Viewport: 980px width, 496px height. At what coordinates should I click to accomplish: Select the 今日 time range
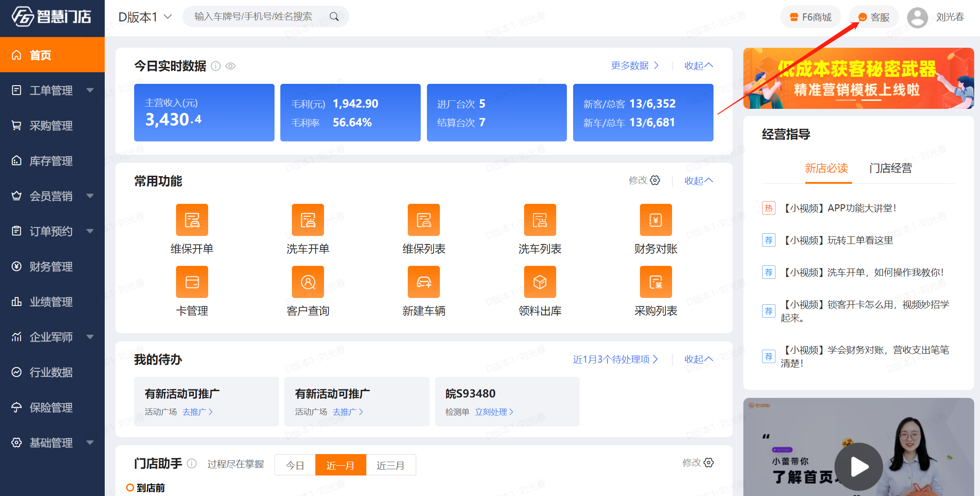(295, 465)
